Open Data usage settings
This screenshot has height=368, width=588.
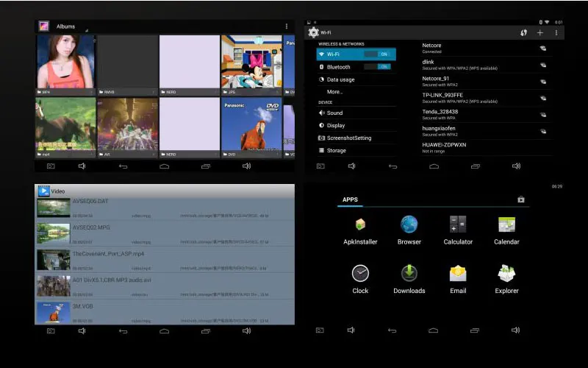coord(356,79)
